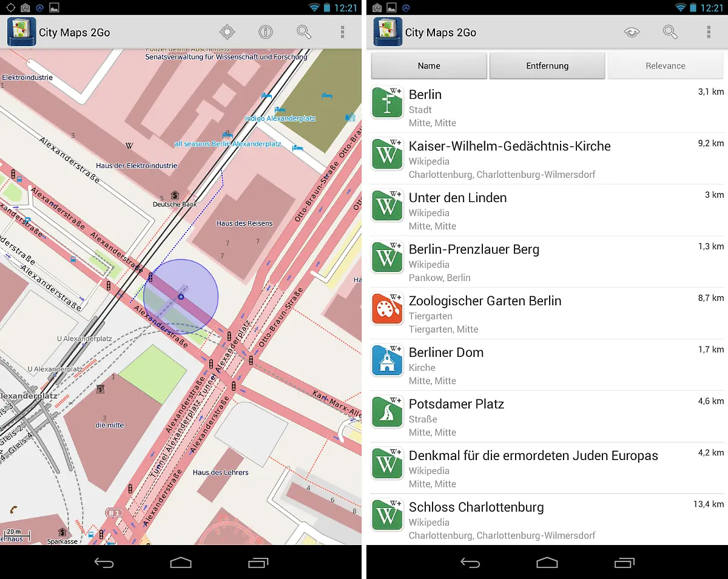Screen dimensions: 728x579
Task: Tap the Stadt icon next to Berlin
Action: pyautogui.click(x=386, y=103)
